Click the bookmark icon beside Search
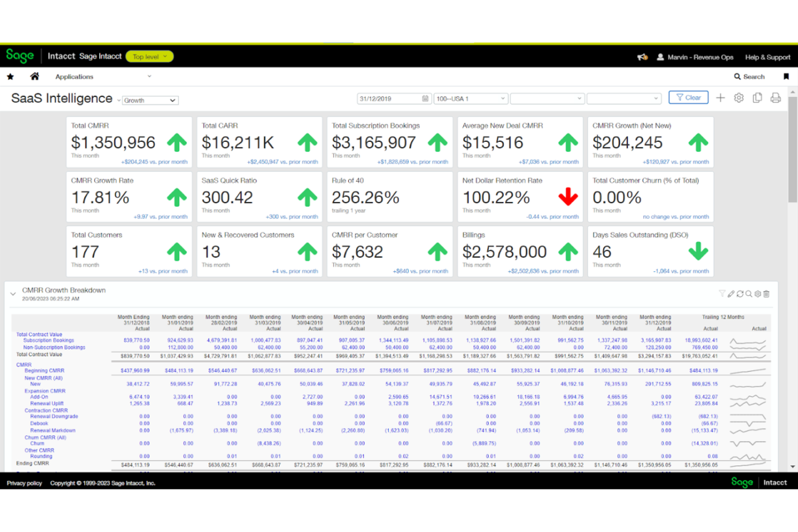Image resolution: width=798 pixels, height=532 pixels. click(x=786, y=77)
